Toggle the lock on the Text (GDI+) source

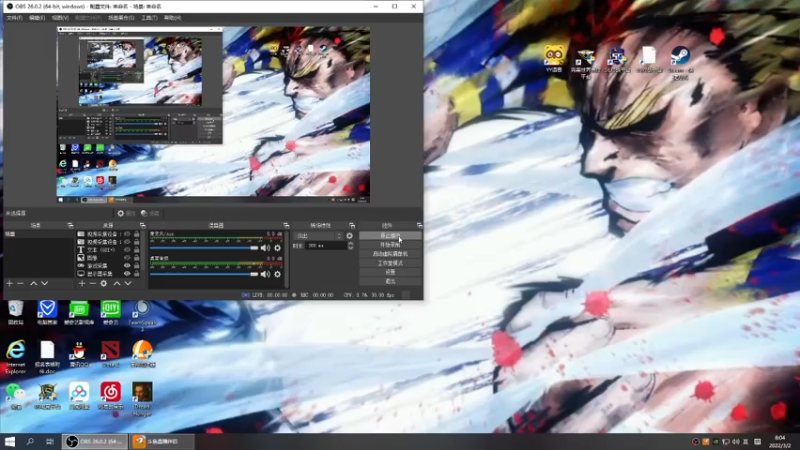tap(136, 250)
